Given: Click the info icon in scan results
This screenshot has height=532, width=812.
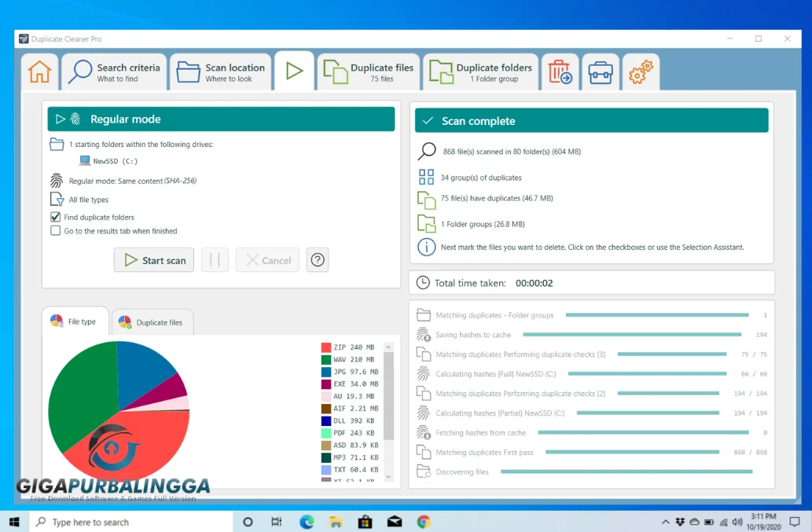Looking at the screenshot, I should pos(426,247).
